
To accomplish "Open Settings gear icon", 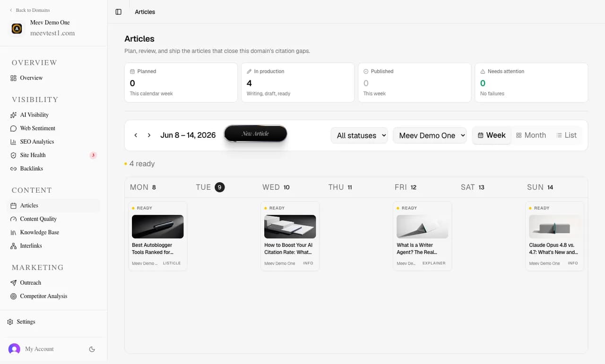I will pyautogui.click(x=10, y=322).
